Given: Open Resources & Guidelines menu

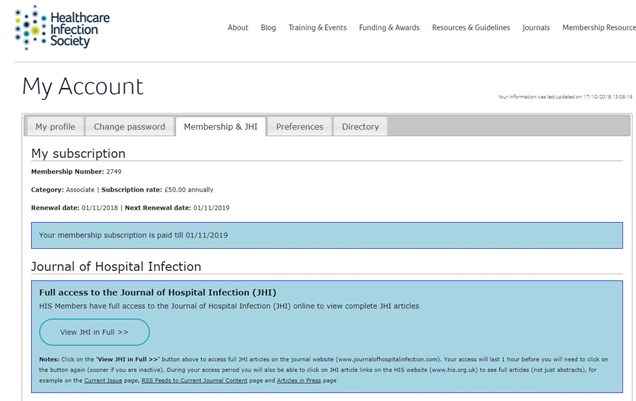Looking at the screenshot, I should click(471, 28).
